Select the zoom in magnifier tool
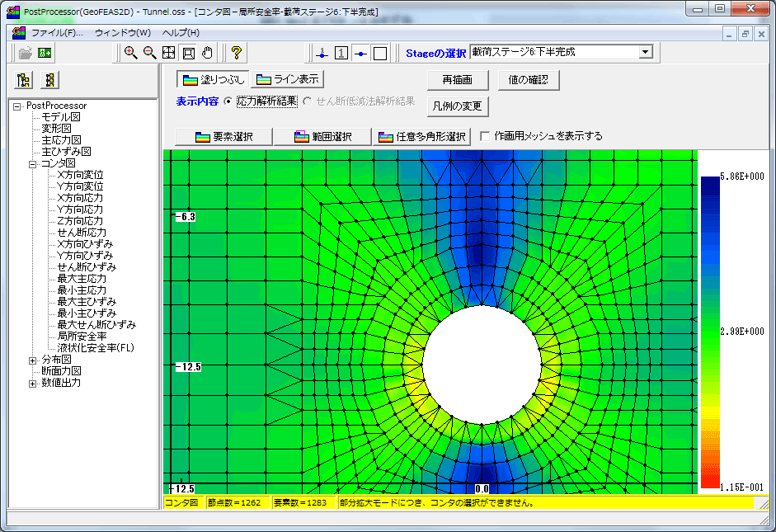 [x=130, y=53]
